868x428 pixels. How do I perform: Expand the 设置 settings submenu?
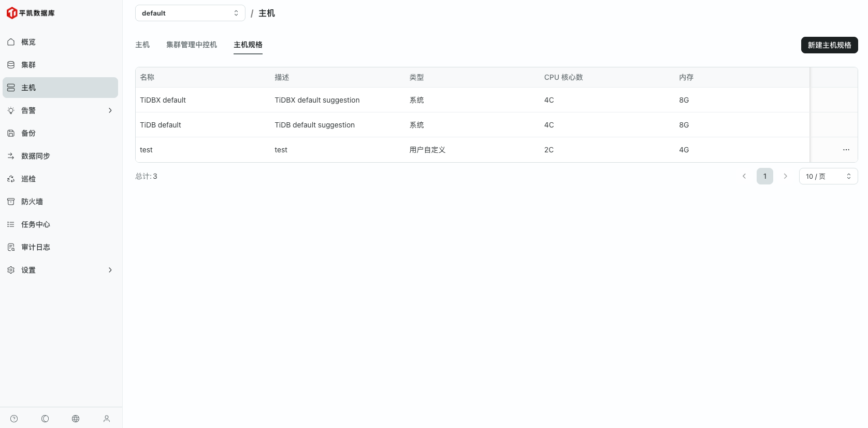60,270
